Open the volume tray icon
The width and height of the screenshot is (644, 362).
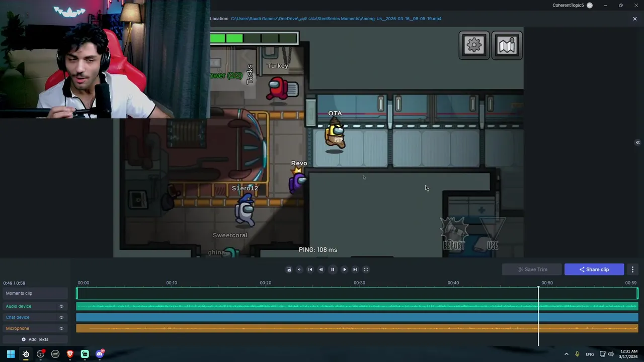tap(611, 354)
